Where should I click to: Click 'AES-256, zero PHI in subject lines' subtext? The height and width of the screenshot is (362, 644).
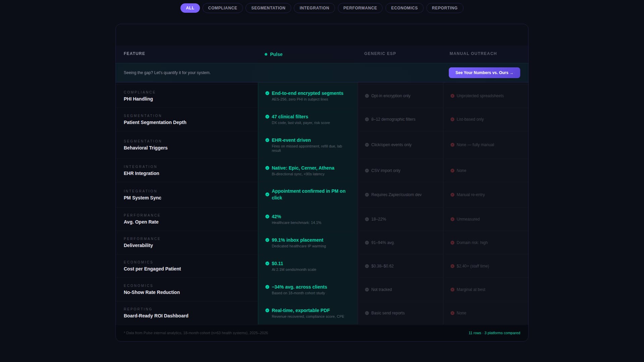coord(300,99)
